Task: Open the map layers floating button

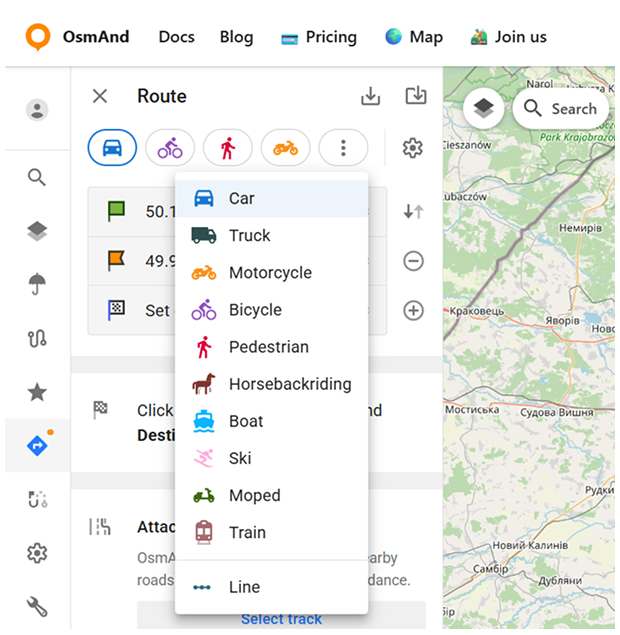Action: coord(484,109)
